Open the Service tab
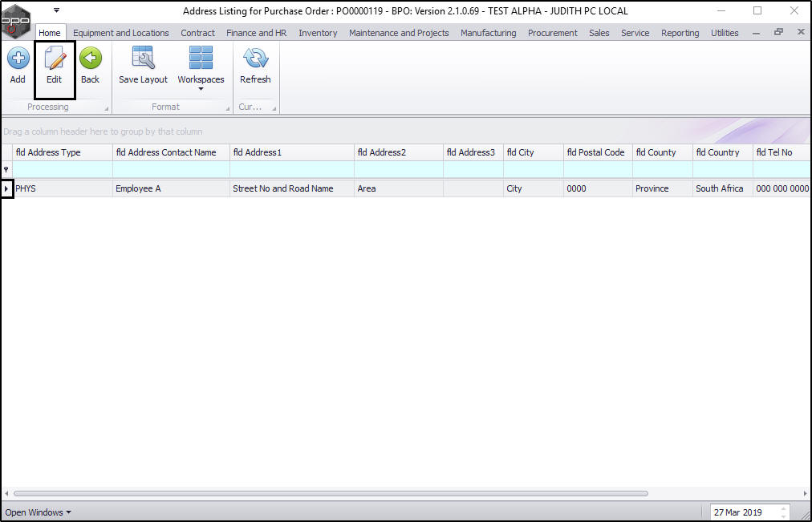 (x=635, y=33)
